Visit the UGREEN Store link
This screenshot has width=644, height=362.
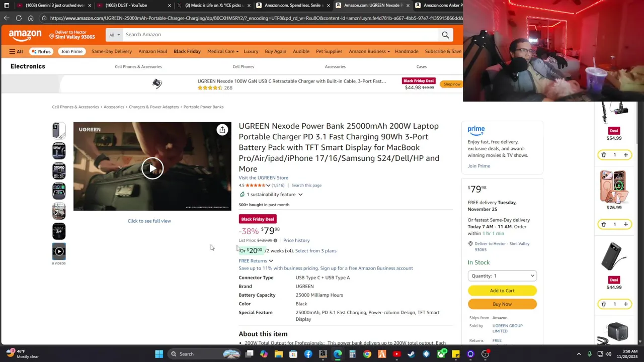pos(263,177)
